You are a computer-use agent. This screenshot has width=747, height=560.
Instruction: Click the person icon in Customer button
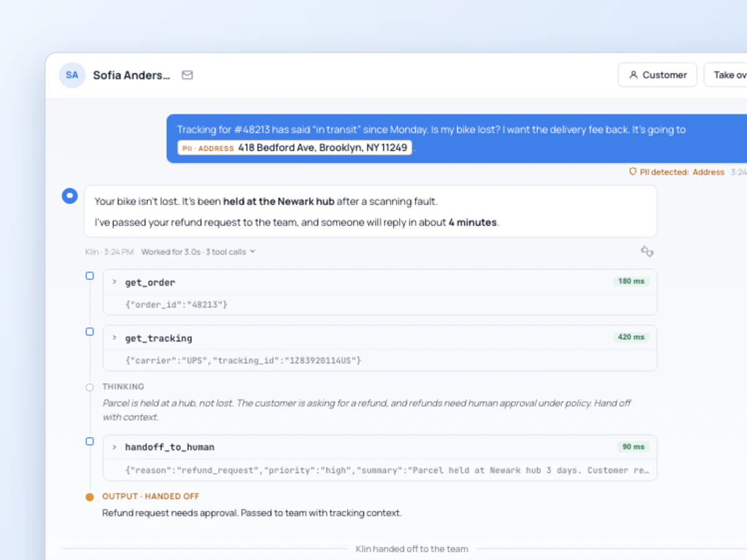click(634, 75)
